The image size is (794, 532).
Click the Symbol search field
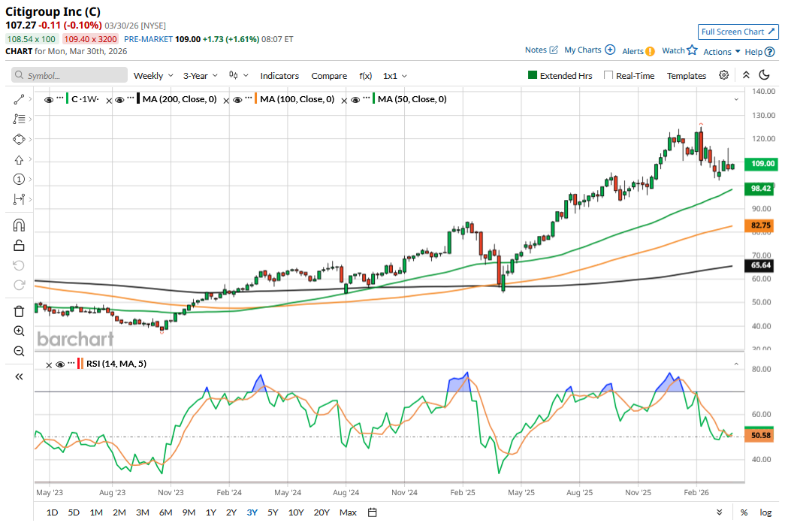(x=70, y=76)
